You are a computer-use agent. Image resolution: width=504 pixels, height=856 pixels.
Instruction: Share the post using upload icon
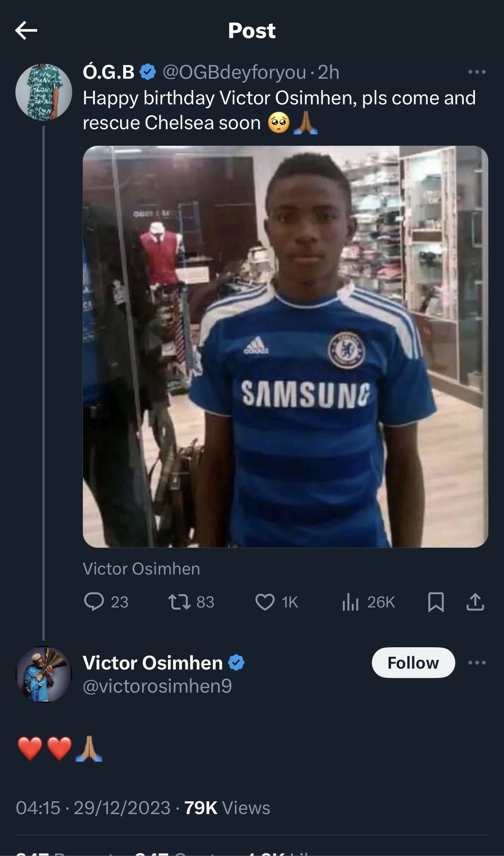click(475, 601)
